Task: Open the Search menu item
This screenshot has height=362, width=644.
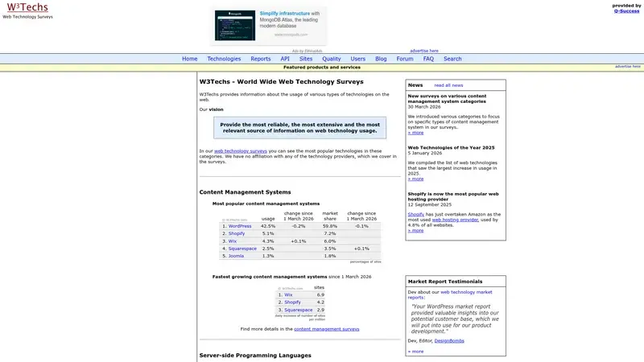Action: tap(452, 59)
